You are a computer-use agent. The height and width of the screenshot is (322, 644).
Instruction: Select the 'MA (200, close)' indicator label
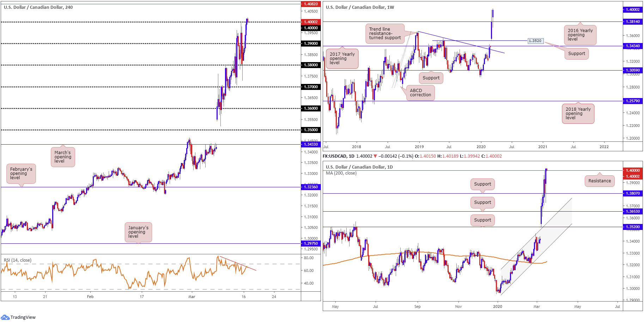point(341,173)
